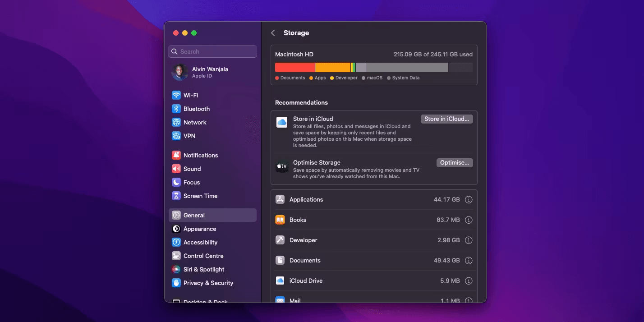This screenshot has height=322, width=644.
Task: Click the Control Centre icon
Action: tap(176, 256)
